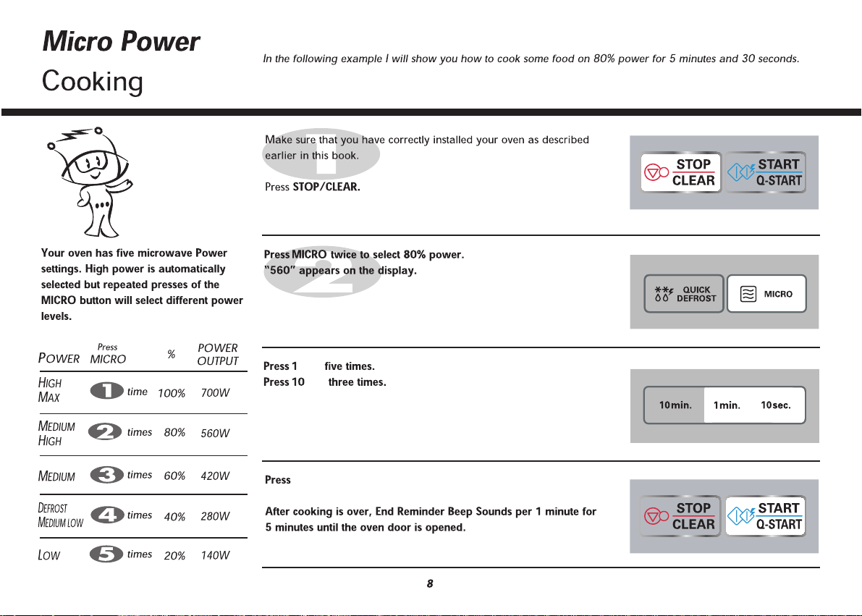Click the number 5 oval for Low

(106, 554)
